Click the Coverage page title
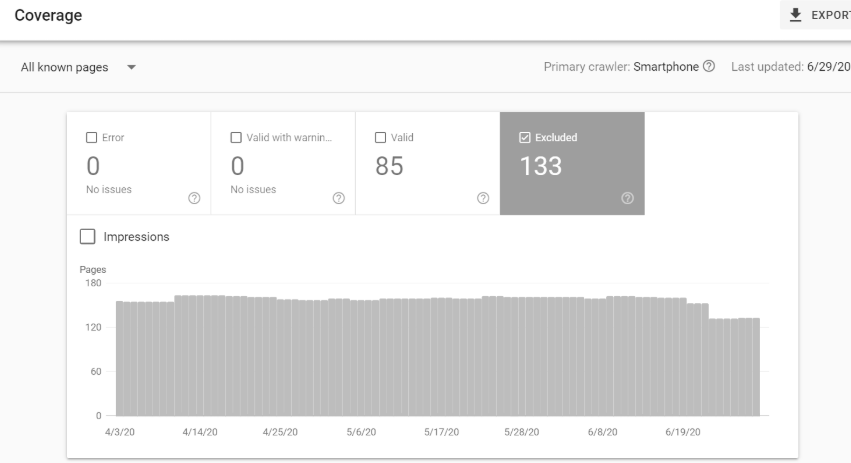Image resolution: width=851 pixels, height=463 pixels. [x=49, y=16]
